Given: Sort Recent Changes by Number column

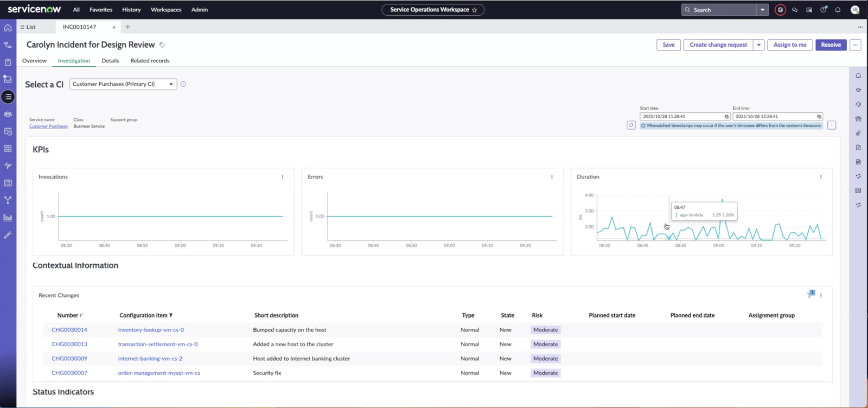Looking at the screenshot, I should [x=71, y=315].
